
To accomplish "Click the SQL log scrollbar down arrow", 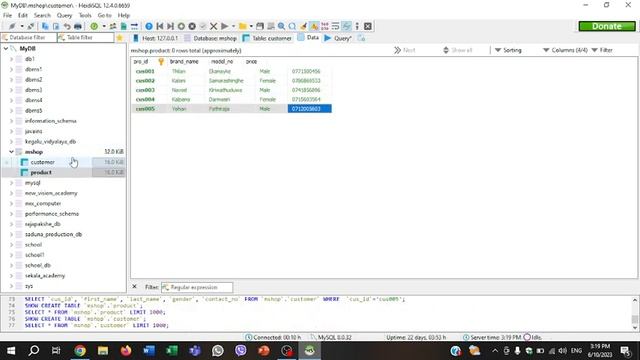I will point(635,327).
